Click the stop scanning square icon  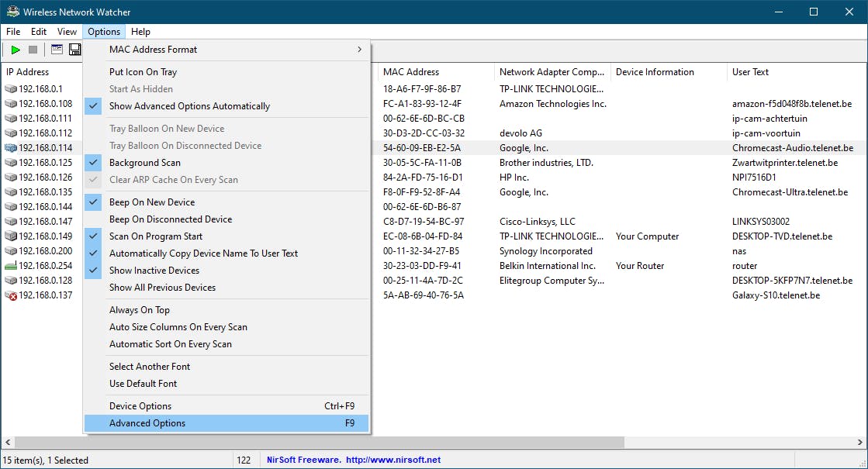[33, 50]
